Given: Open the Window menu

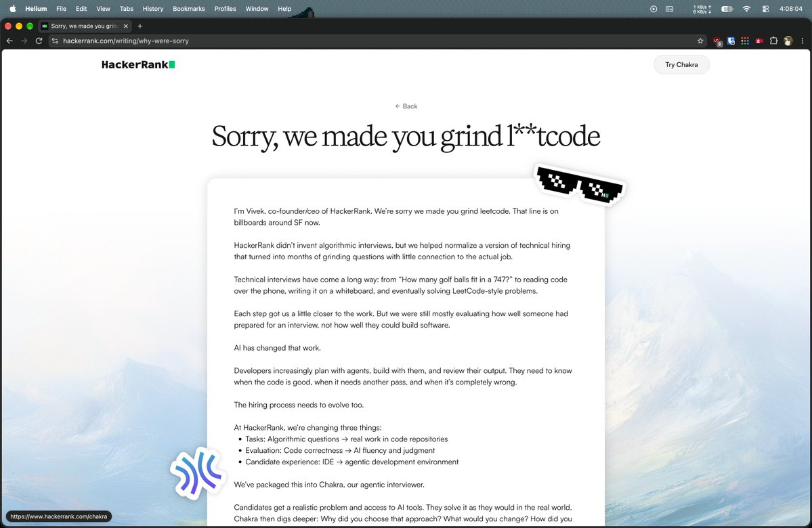Looking at the screenshot, I should click(257, 9).
